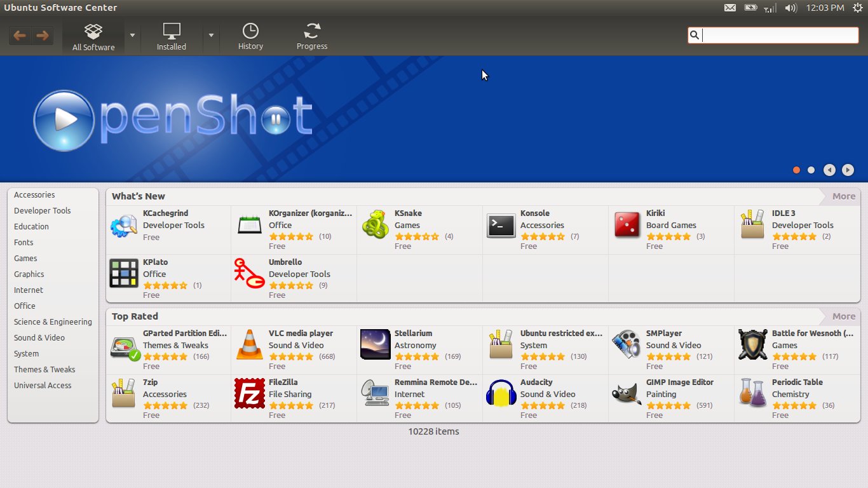Viewport: 868px width, 488px height.
Task: Open the Accessories category
Action: tap(34, 195)
